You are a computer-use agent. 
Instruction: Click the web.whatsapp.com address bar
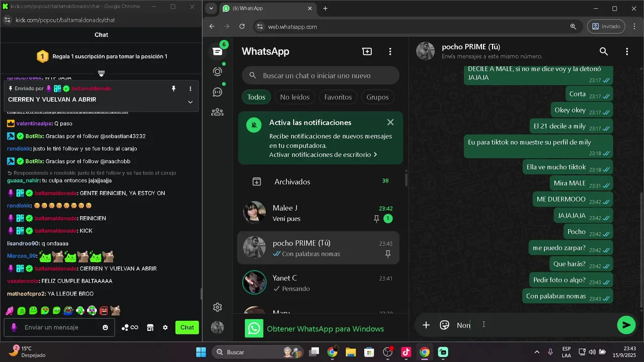pos(417,27)
